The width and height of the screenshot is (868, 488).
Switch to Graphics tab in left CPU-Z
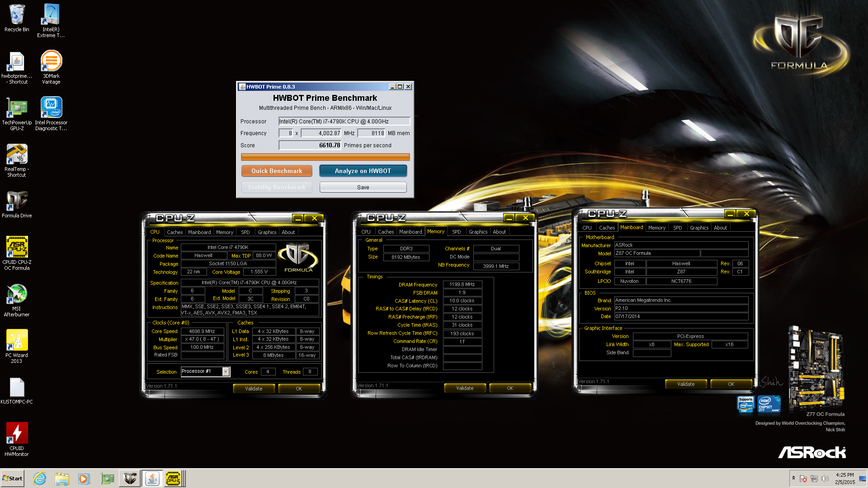267,232
